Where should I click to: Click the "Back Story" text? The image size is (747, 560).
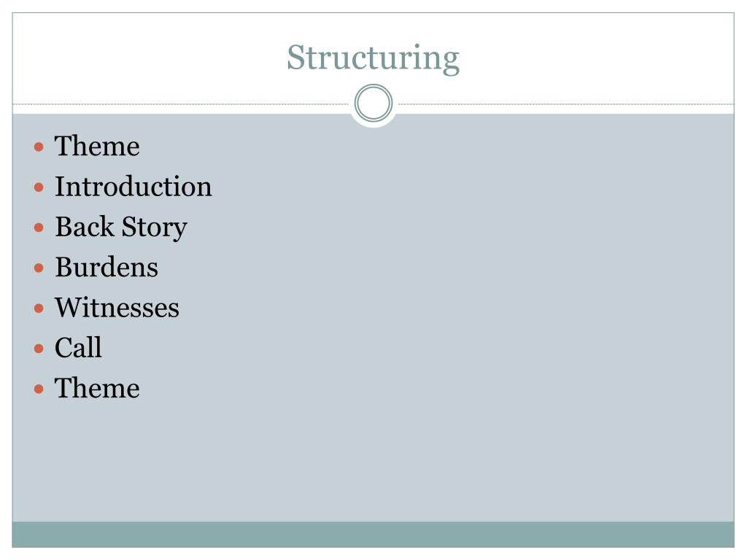121,227
